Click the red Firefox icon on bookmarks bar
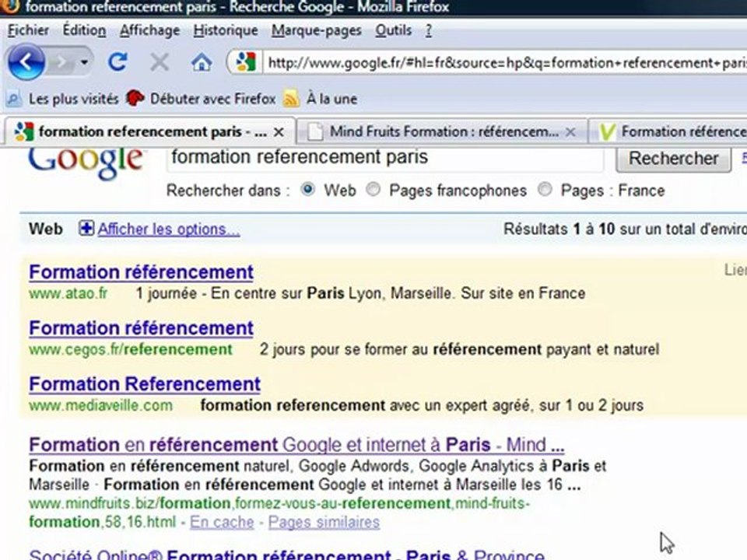The width and height of the screenshot is (747, 560). pyautogui.click(x=135, y=98)
